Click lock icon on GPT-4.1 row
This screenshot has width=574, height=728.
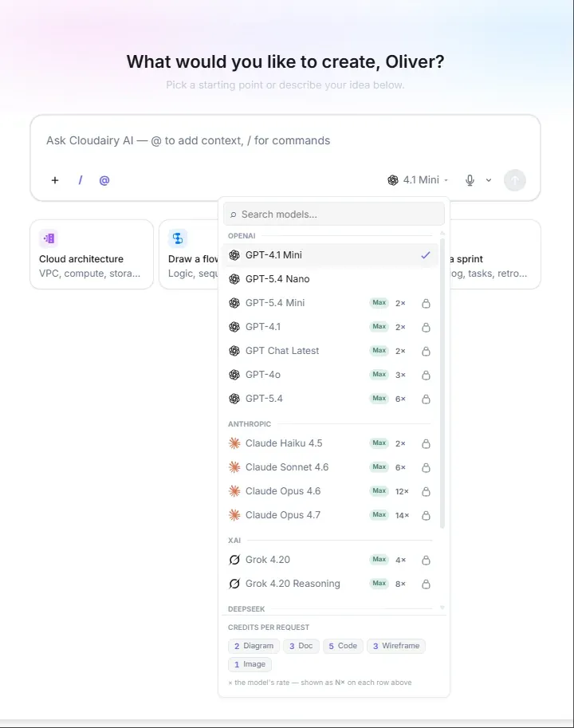coord(426,328)
